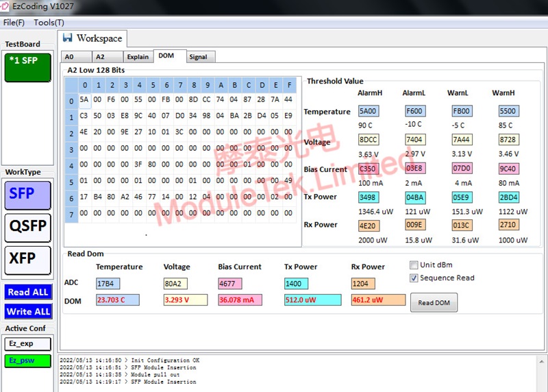The height and width of the screenshot is (392, 548).
Task: Switch to the A2 tab
Action: click(x=108, y=57)
